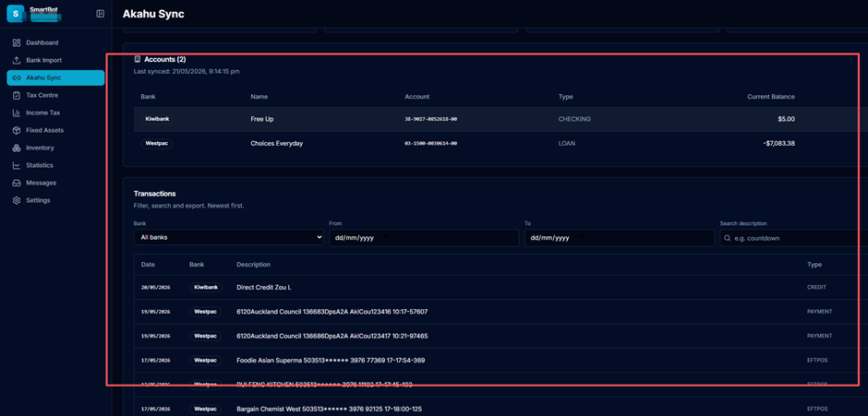Click the Statistics line-chart icon

click(x=17, y=165)
